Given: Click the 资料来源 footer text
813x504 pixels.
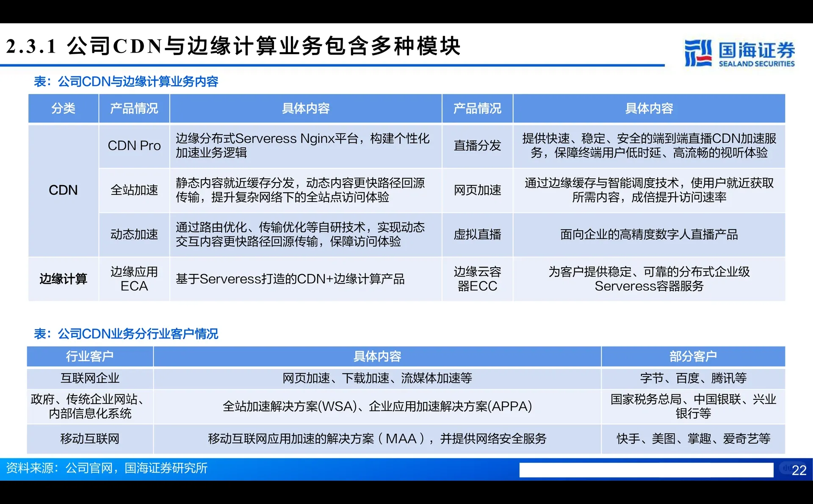Looking at the screenshot, I should pyautogui.click(x=106, y=469).
